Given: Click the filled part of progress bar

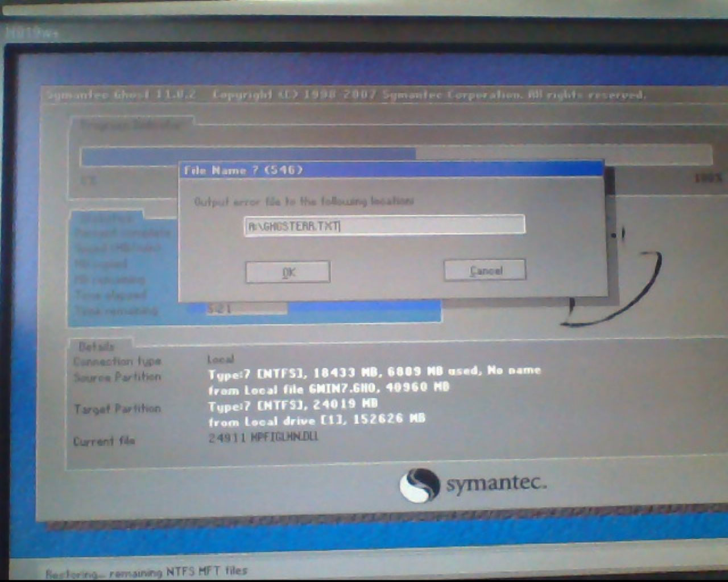Looking at the screenshot, I should point(249,156).
